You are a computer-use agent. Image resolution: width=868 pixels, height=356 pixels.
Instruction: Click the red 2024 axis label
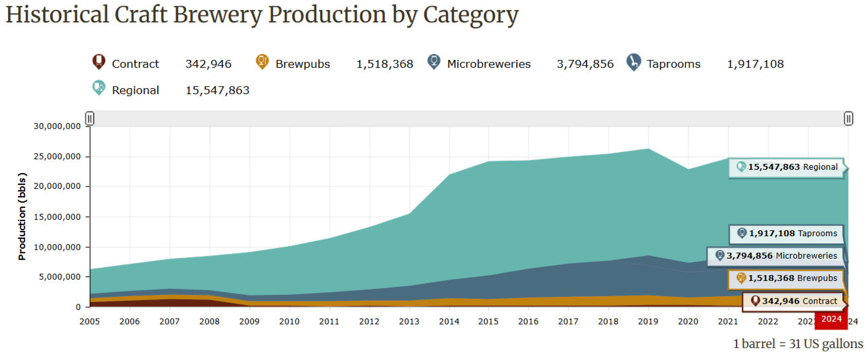click(x=831, y=319)
